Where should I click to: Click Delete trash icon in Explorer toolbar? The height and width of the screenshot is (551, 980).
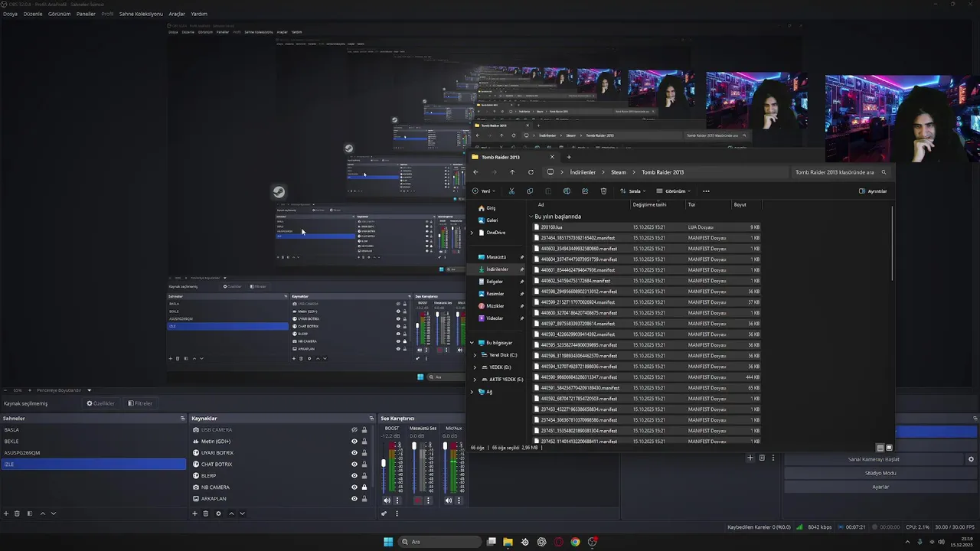tap(603, 191)
